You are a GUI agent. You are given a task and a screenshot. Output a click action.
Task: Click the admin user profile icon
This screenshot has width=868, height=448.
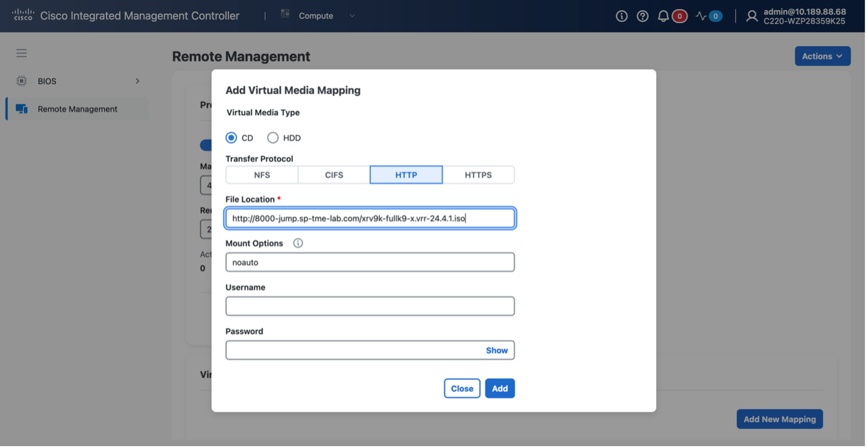(752, 16)
